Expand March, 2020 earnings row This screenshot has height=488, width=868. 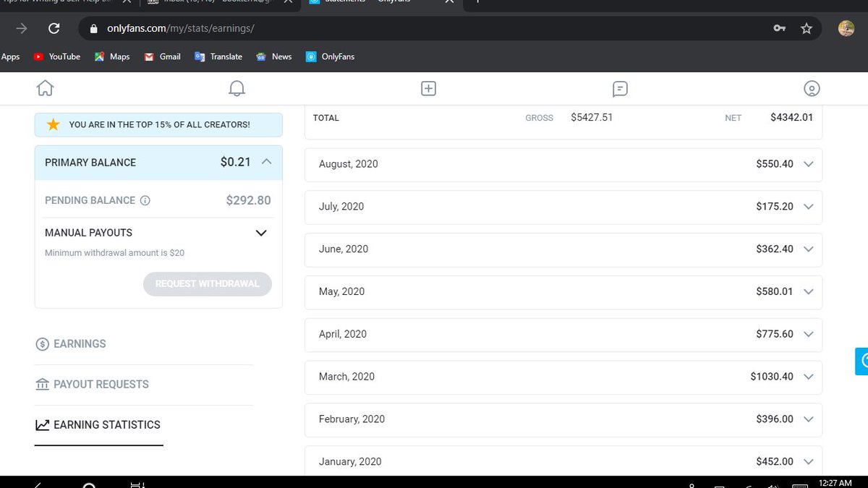[563, 377]
